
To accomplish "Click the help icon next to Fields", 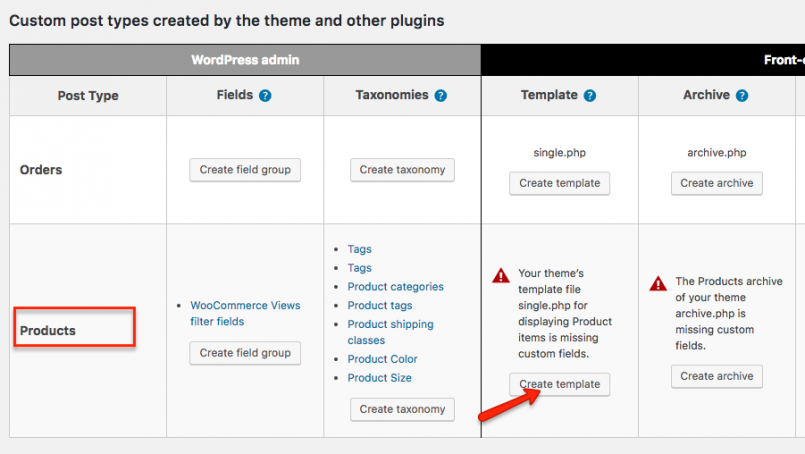I will (265, 96).
